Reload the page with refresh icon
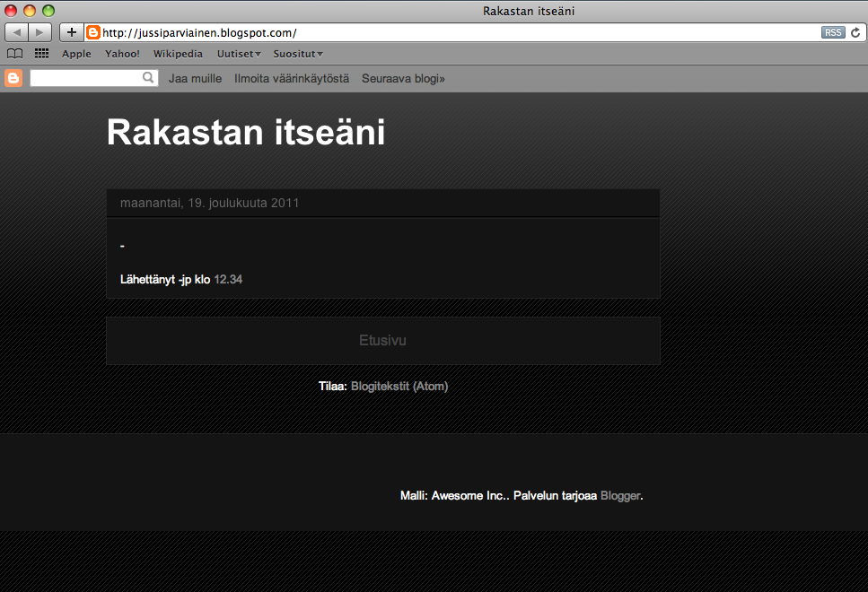 [855, 32]
